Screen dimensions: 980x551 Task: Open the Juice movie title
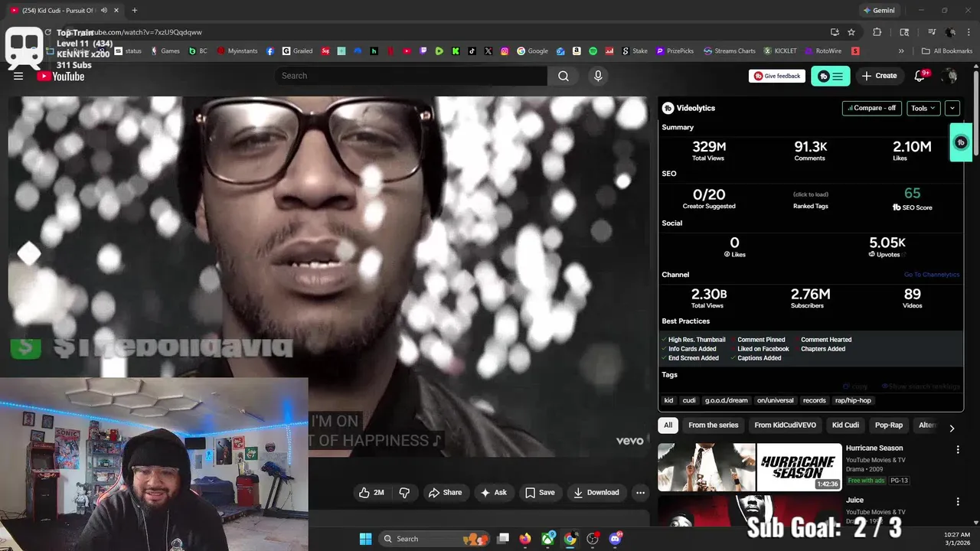click(854, 500)
